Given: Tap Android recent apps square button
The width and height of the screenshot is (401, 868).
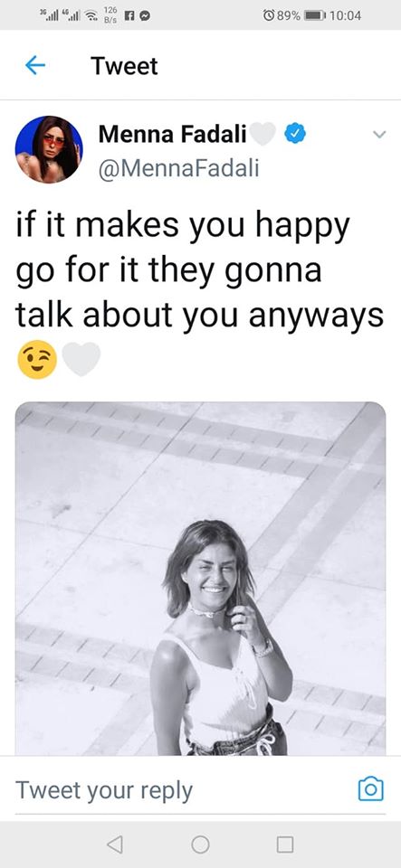Looking at the screenshot, I should pyautogui.click(x=285, y=844).
